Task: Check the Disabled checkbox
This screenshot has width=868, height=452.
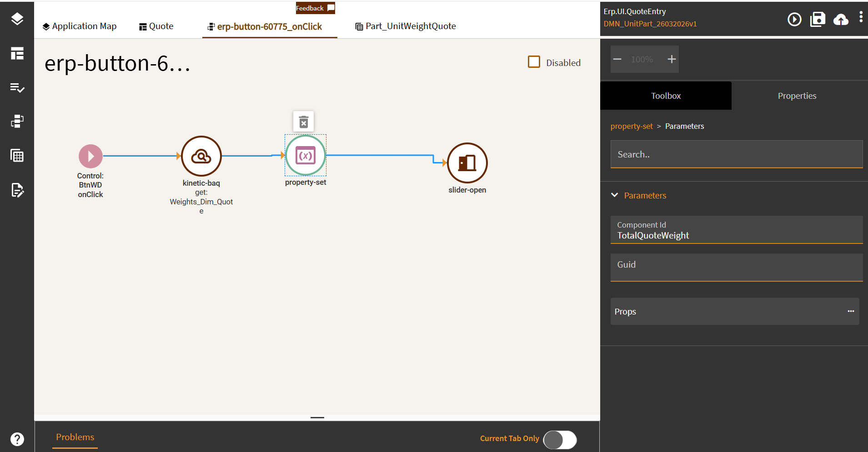Action: (534, 62)
